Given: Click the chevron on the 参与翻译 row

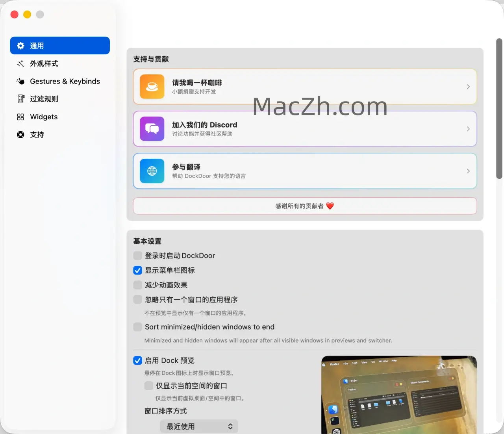Looking at the screenshot, I should pos(468,171).
